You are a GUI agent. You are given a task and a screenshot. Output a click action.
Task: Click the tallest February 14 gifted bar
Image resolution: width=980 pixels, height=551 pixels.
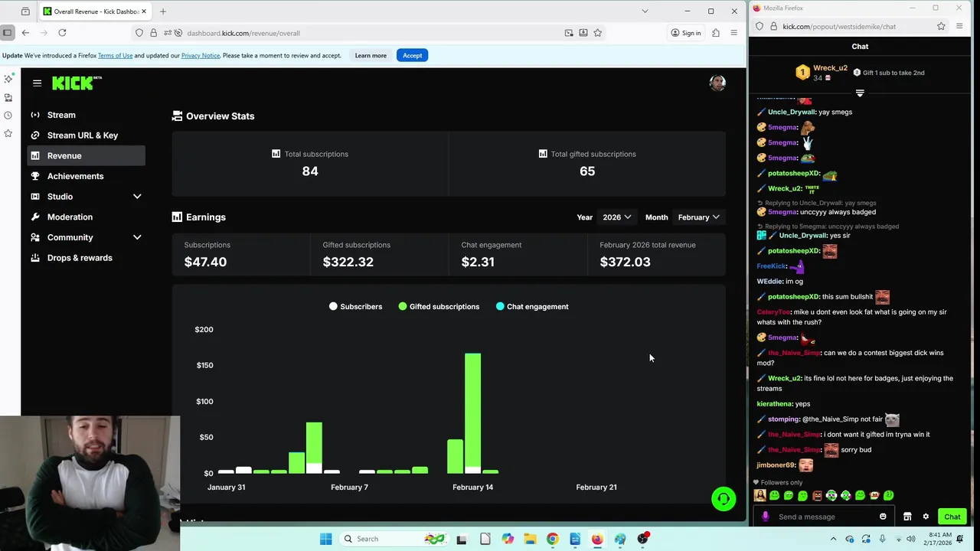coord(473,410)
